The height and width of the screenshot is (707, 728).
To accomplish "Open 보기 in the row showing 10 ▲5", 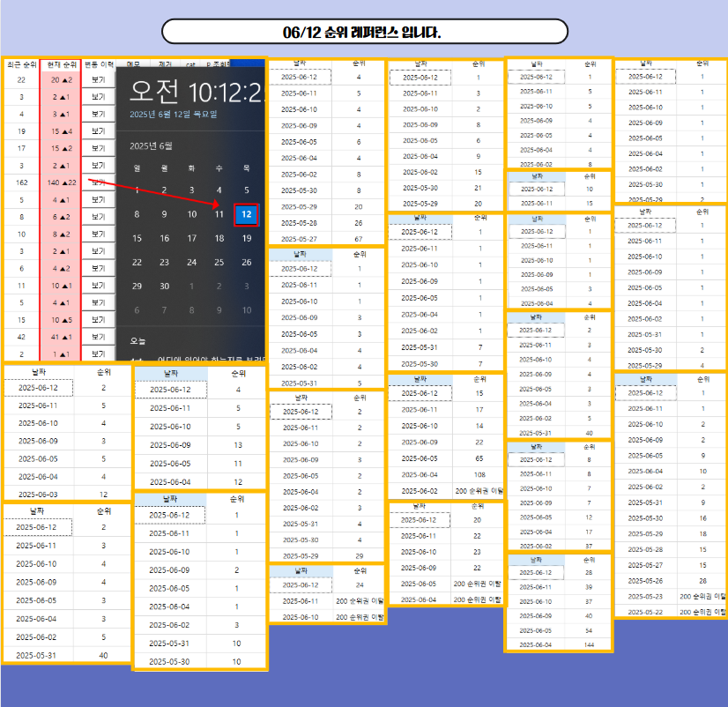I will click(x=98, y=320).
